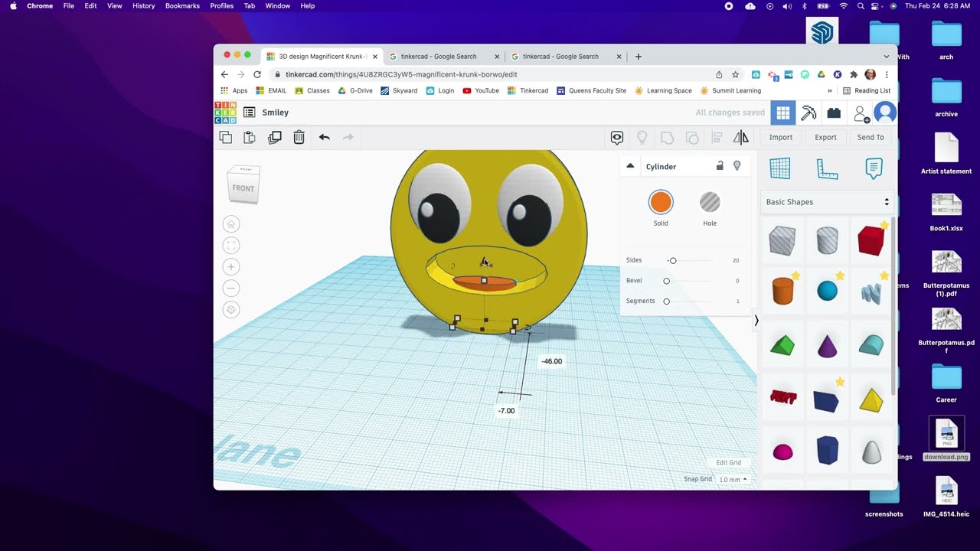Viewport: 980px width, 551px height.
Task: Open the designs list icon beside Smiley
Action: coord(249,112)
